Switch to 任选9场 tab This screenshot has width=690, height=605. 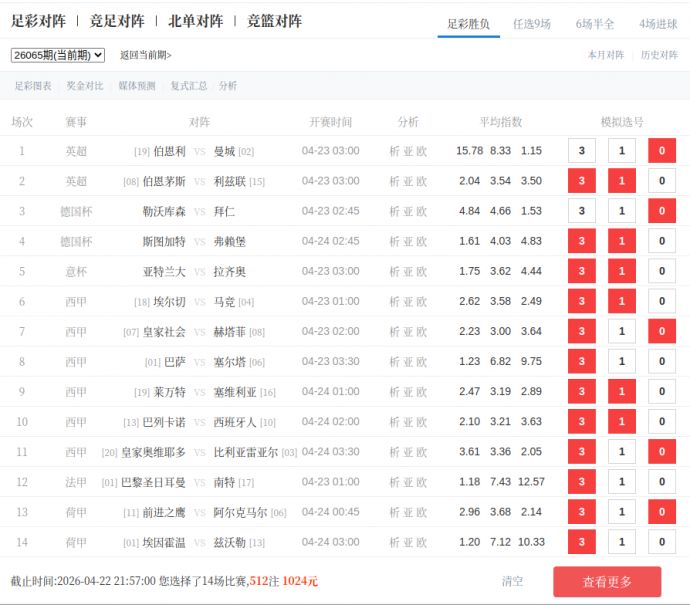531,23
